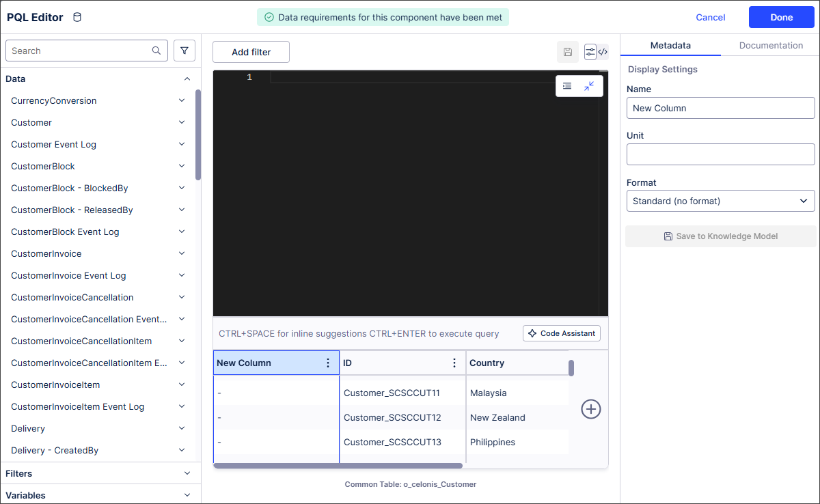Click the magnifier icon in the Search box
The width and height of the screenshot is (820, 504).
[x=156, y=51]
